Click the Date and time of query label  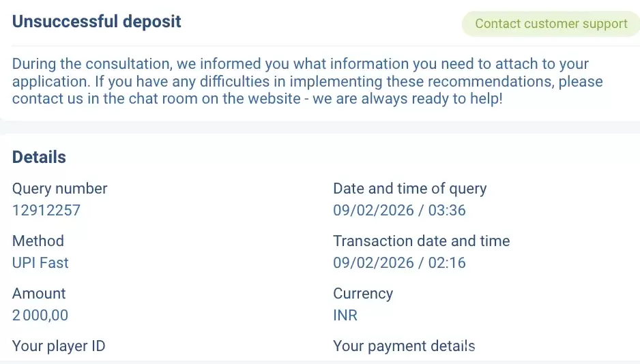point(409,188)
